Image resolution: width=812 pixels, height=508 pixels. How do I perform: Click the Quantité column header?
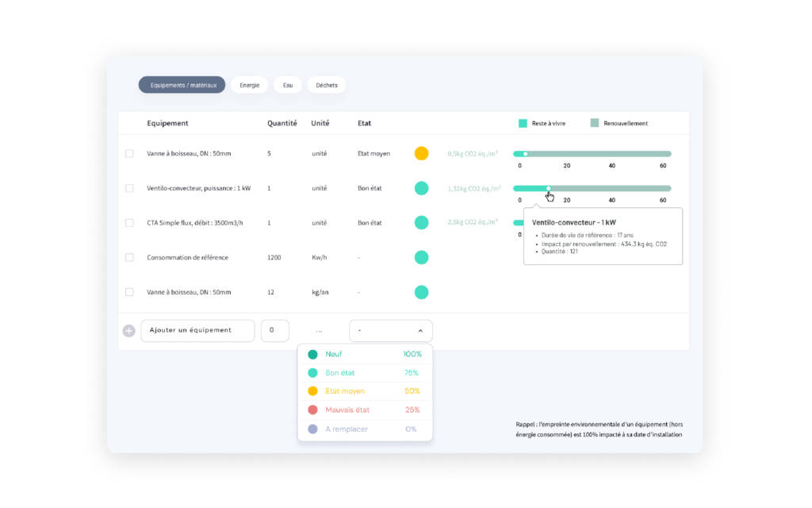tap(282, 123)
